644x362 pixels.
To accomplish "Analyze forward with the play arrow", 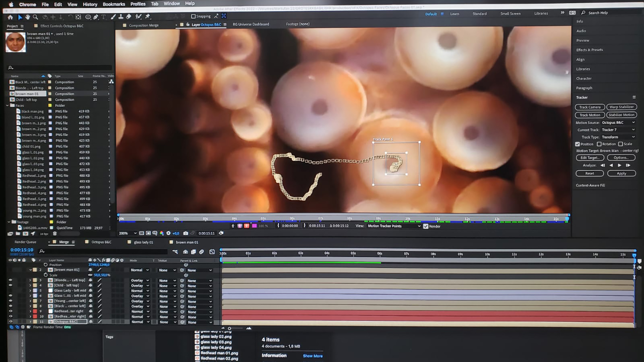I will (620, 165).
